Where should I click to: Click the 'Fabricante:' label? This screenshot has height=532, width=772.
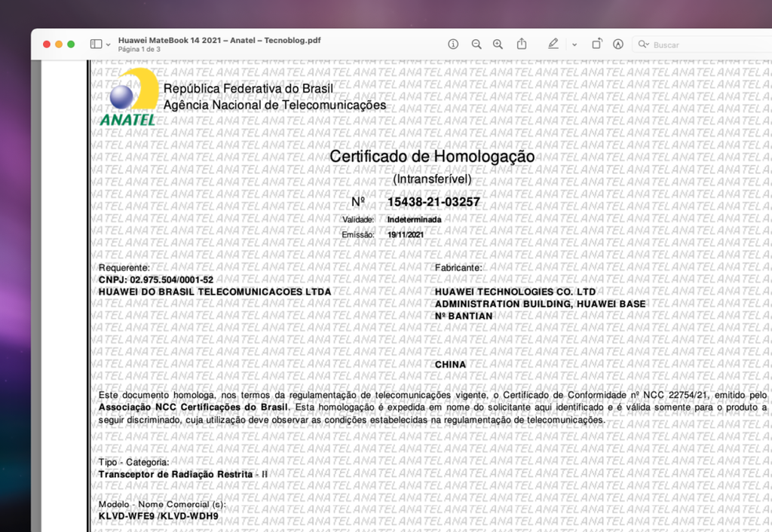click(458, 268)
